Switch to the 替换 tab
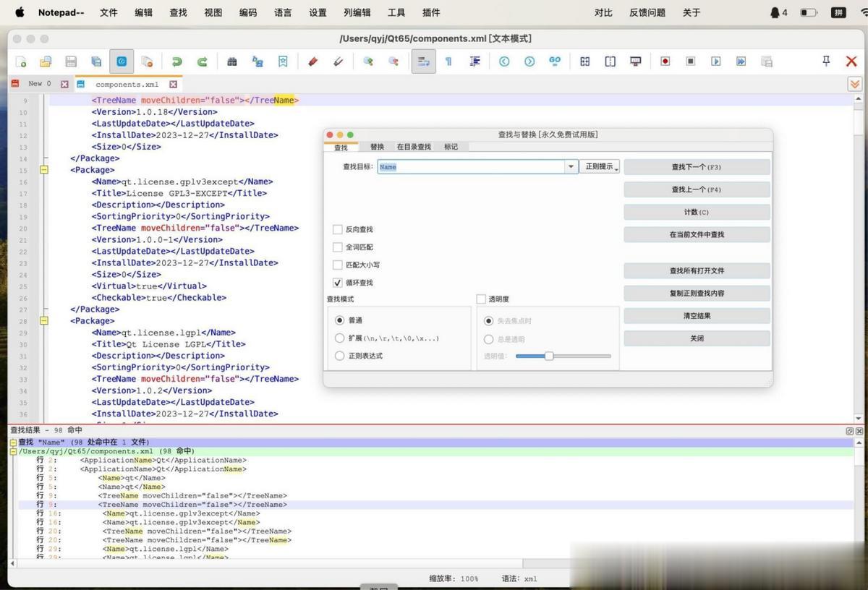Image resolution: width=868 pixels, height=590 pixels. tap(377, 147)
